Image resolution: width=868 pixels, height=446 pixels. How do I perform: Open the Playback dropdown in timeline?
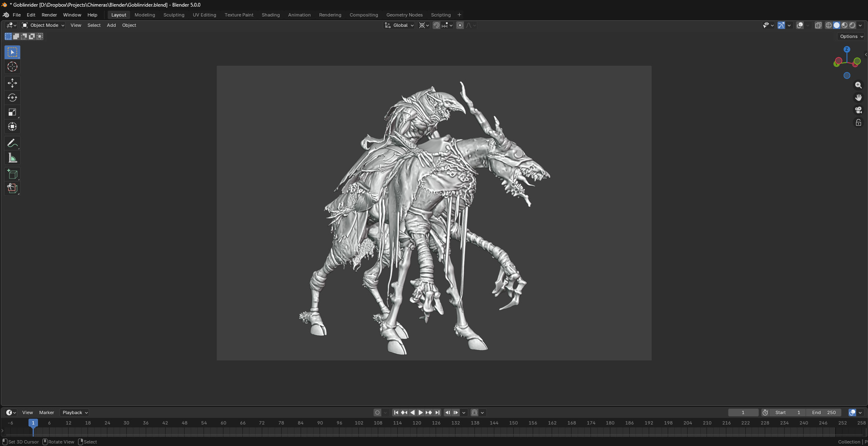pyautogui.click(x=75, y=413)
